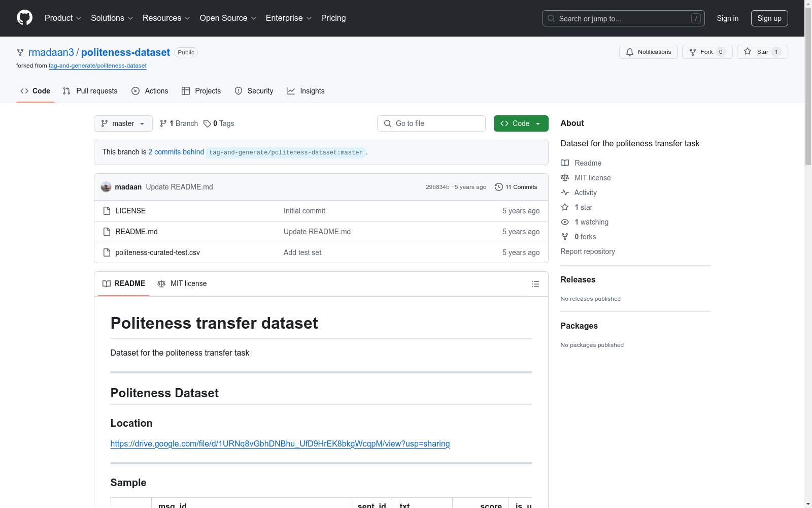This screenshot has height=508, width=812.
Task: Open the Google Drive dataset location link
Action: click(280, 443)
